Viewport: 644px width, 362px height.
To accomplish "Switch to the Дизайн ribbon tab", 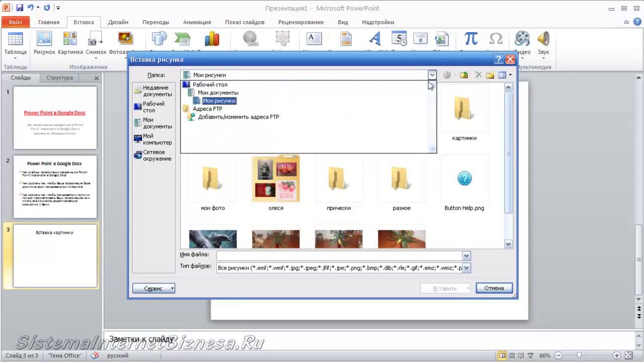I will [118, 22].
